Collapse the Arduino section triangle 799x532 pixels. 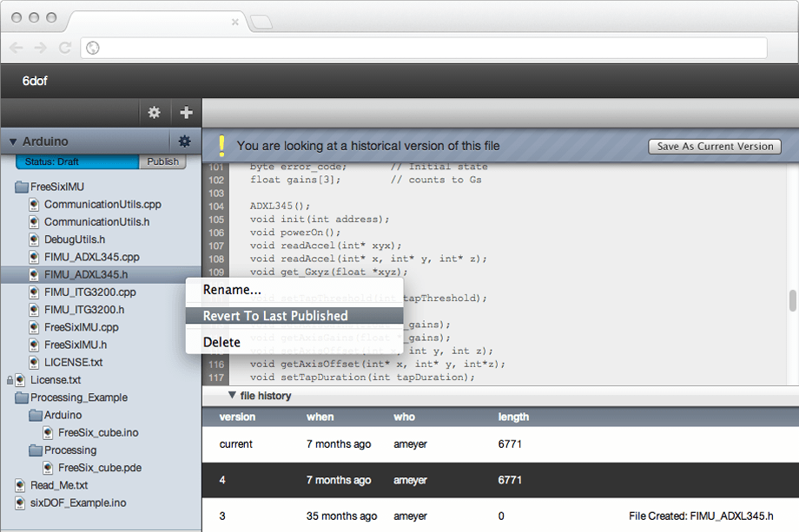click(13, 141)
